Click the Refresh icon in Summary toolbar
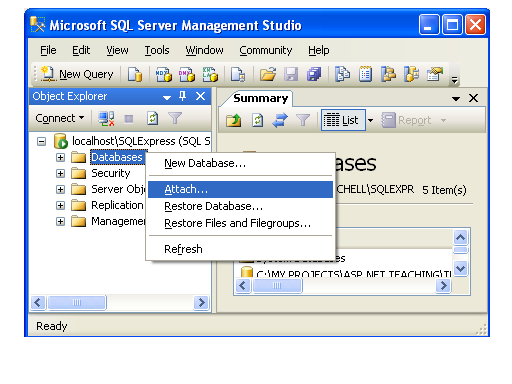Image resolution: width=512 pixels, height=384 pixels. pyautogui.click(x=257, y=120)
